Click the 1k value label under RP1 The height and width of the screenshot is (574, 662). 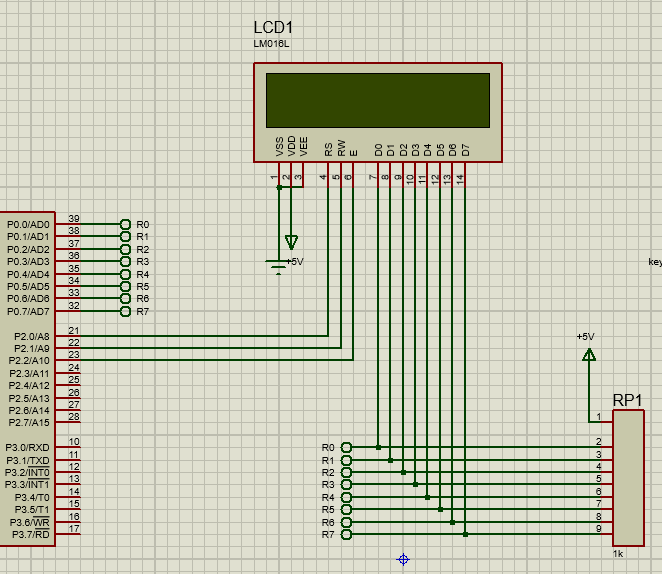(x=618, y=554)
